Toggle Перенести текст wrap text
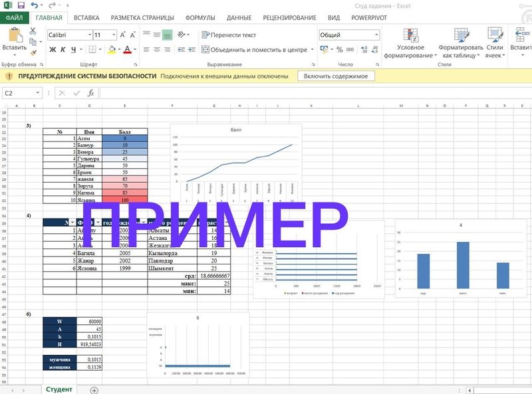Viewport: 532px width, 394px height. coord(229,35)
